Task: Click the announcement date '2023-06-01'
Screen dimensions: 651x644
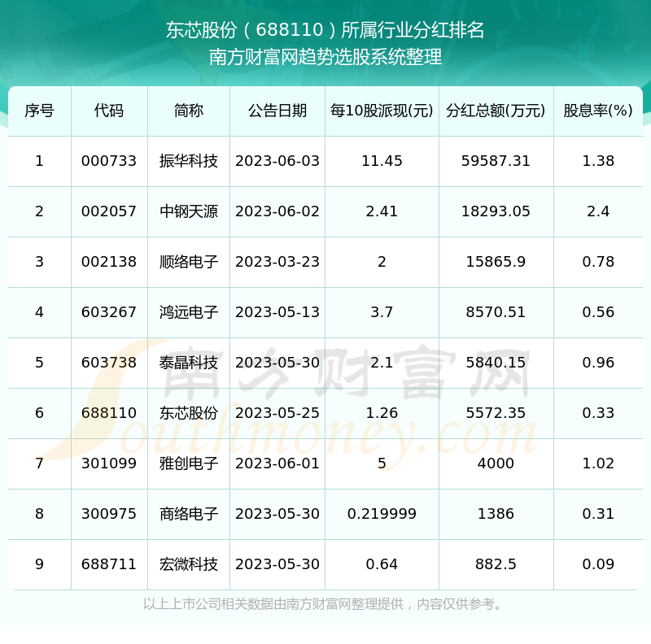Action: pos(277,463)
